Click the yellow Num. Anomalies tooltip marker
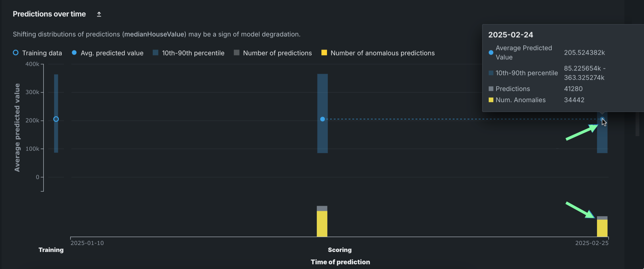Screen dimensions: 644x269 [491, 100]
